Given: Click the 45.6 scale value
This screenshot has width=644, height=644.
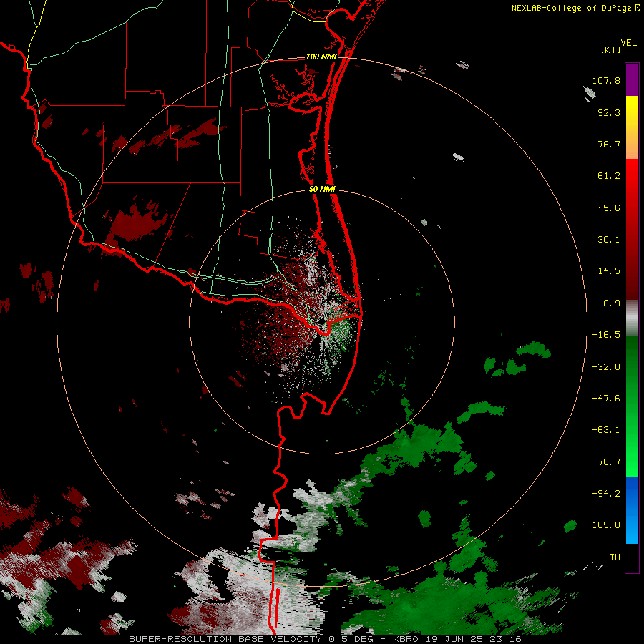Looking at the screenshot, I should 609,208.
